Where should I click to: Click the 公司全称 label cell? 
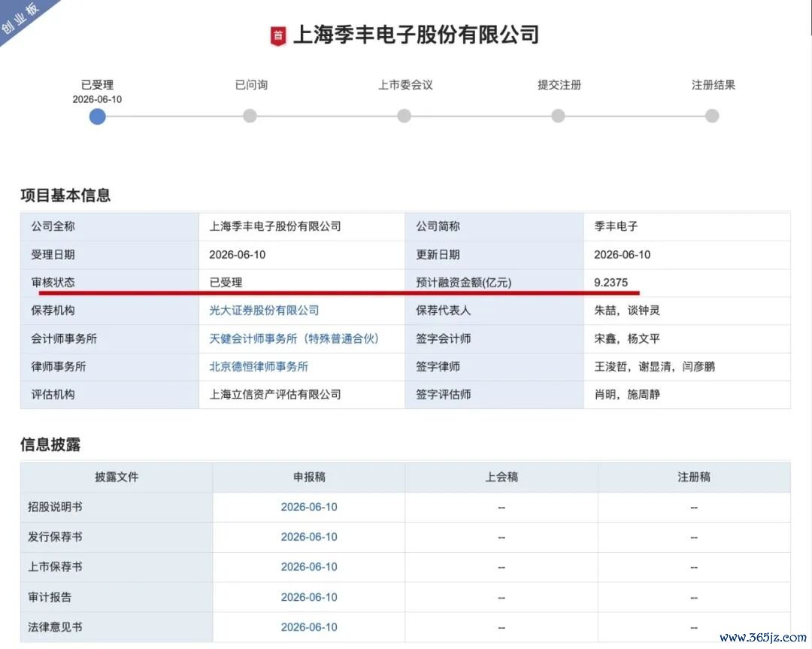point(109,226)
